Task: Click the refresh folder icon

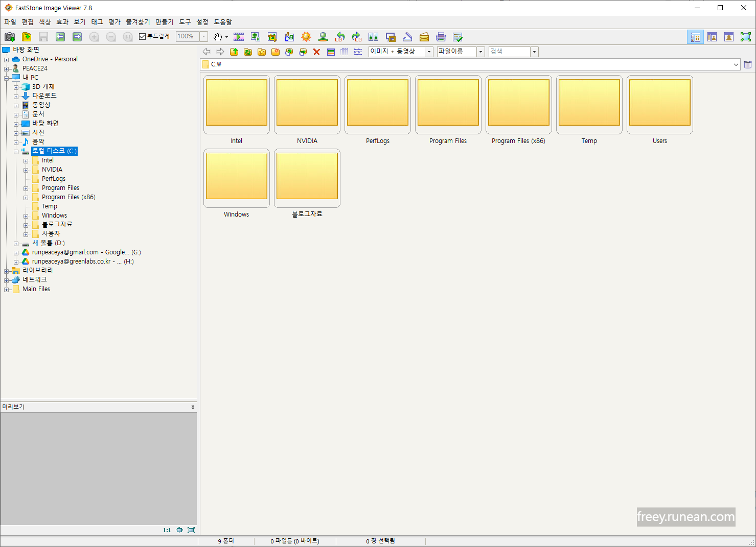Action: 248,52
